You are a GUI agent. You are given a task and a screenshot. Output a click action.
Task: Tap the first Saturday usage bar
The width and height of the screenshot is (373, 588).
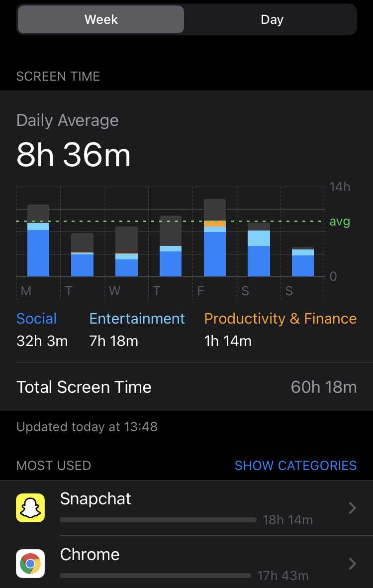pyautogui.click(x=259, y=249)
